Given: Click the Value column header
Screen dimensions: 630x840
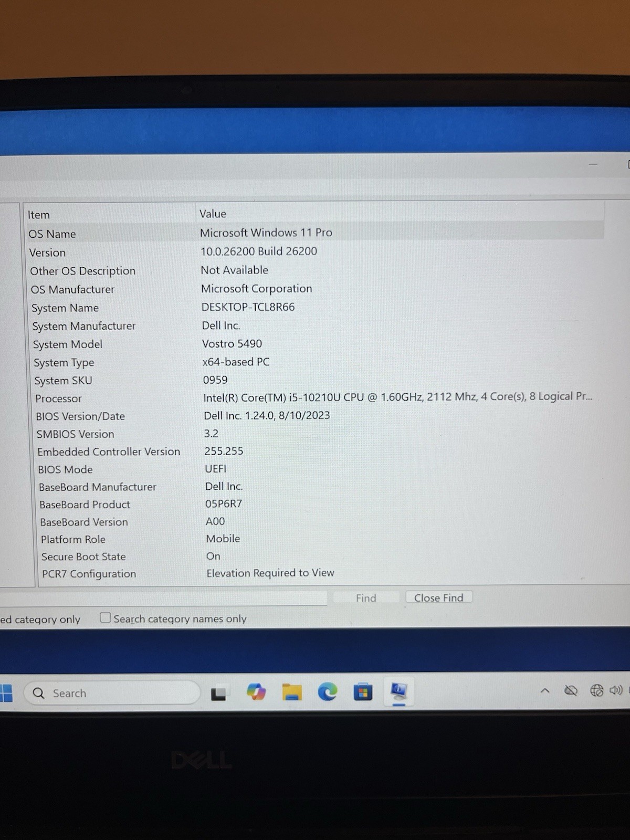Looking at the screenshot, I should coord(213,214).
